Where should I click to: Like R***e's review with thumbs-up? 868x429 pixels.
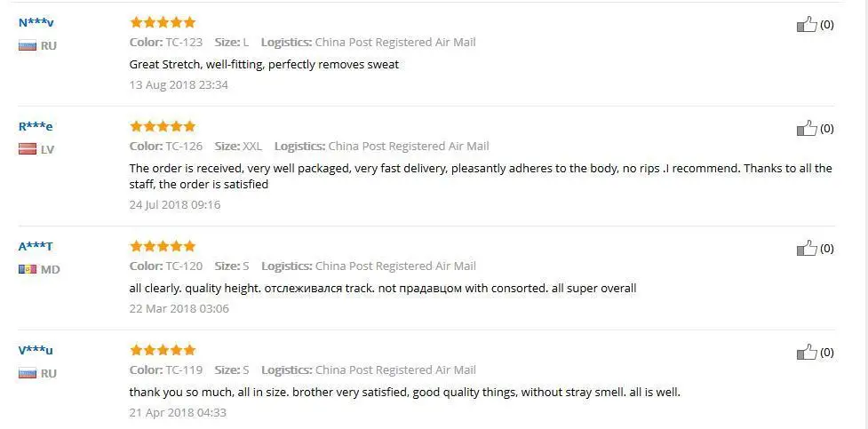pos(807,129)
